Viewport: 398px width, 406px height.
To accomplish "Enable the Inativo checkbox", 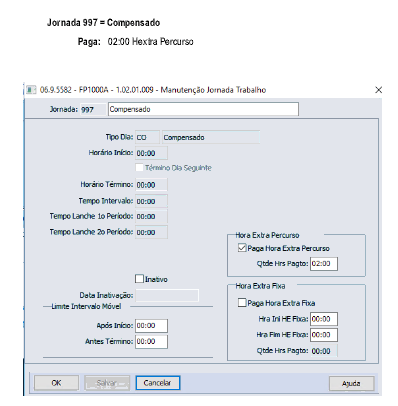I will pos(139,279).
